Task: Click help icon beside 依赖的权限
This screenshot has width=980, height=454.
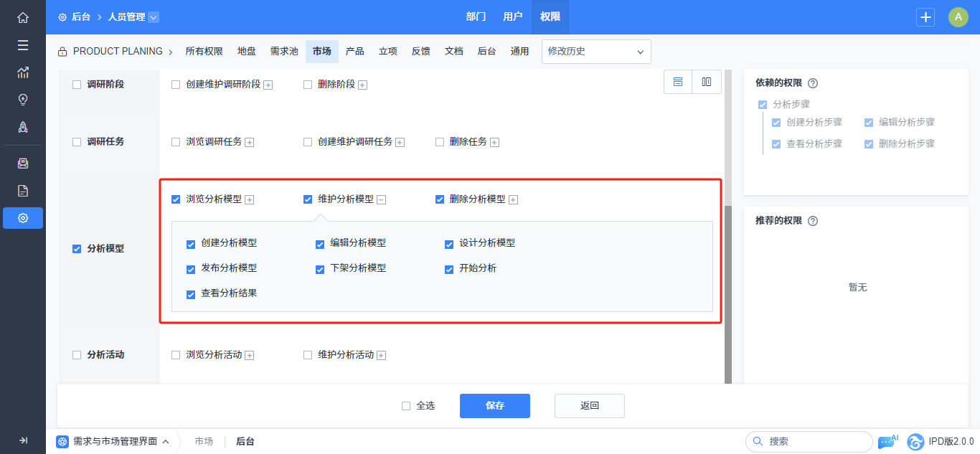Action: [813, 83]
